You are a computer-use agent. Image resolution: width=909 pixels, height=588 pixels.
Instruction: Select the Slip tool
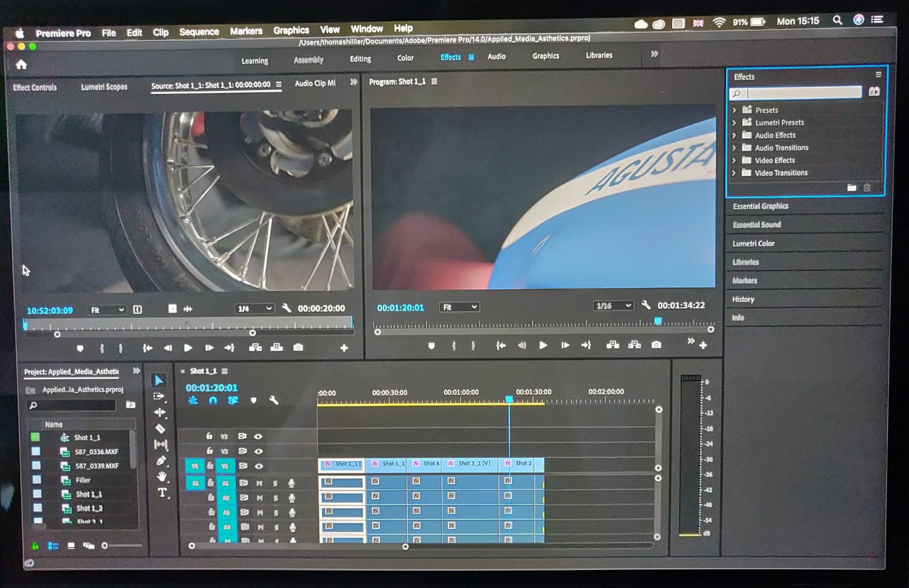[161, 444]
